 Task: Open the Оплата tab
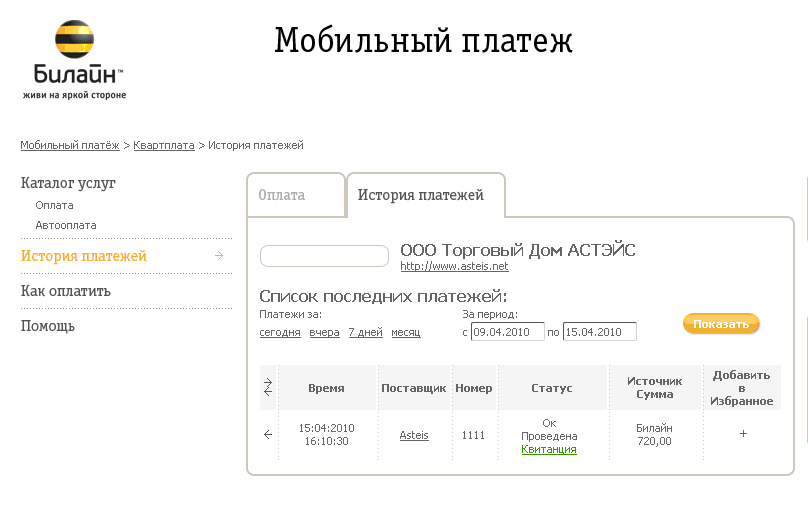pyautogui.click(x=282, y=195)
